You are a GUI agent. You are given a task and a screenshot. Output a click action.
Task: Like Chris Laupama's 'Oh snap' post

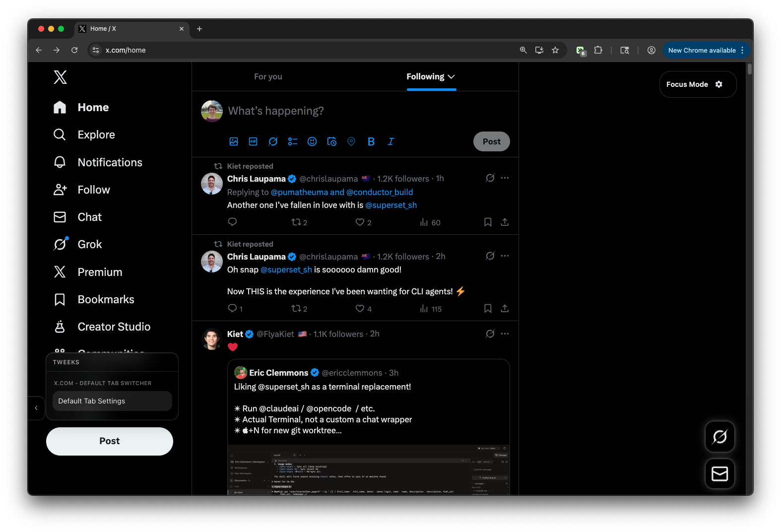pos(360,309)
